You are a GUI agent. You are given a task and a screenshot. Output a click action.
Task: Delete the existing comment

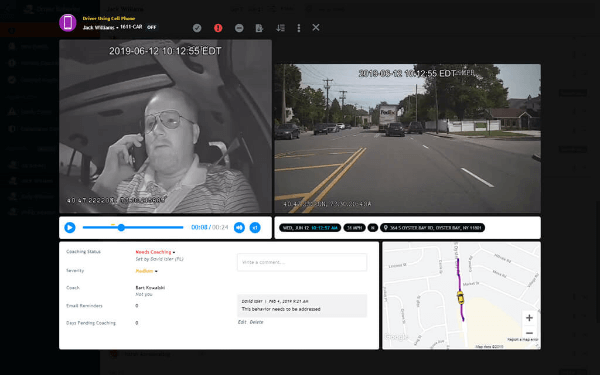tap(256, 322)
